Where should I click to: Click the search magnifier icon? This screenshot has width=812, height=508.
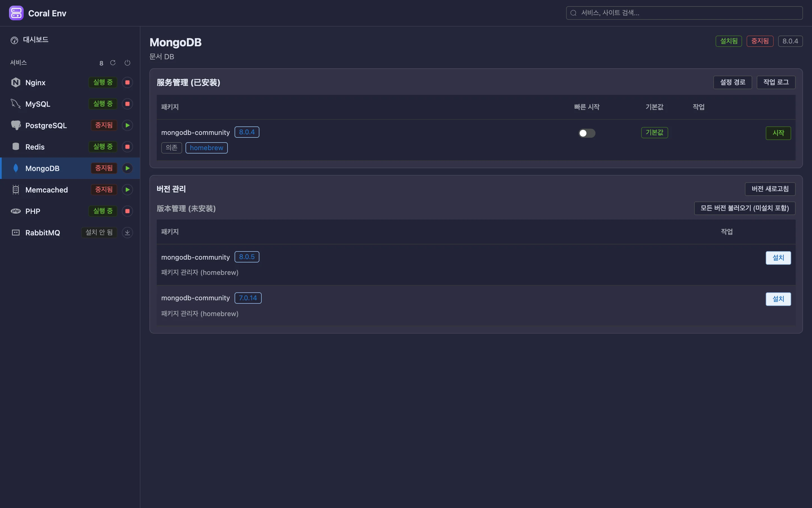(x=573, y=13)
